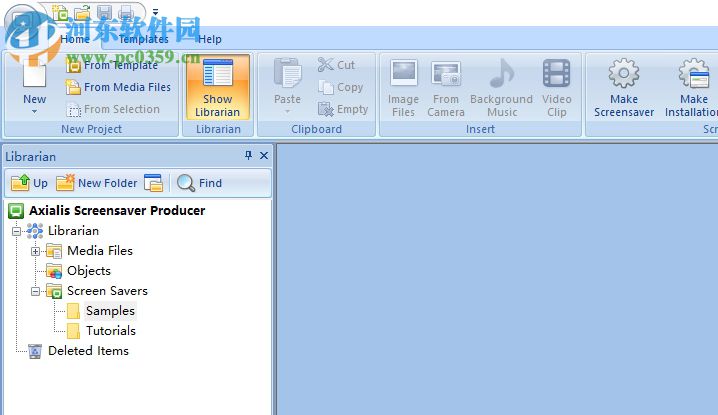Click the Paste clipboard icon
Image resolution: width=718 pixels, height=415 pixels.
[x=287, y=73]
